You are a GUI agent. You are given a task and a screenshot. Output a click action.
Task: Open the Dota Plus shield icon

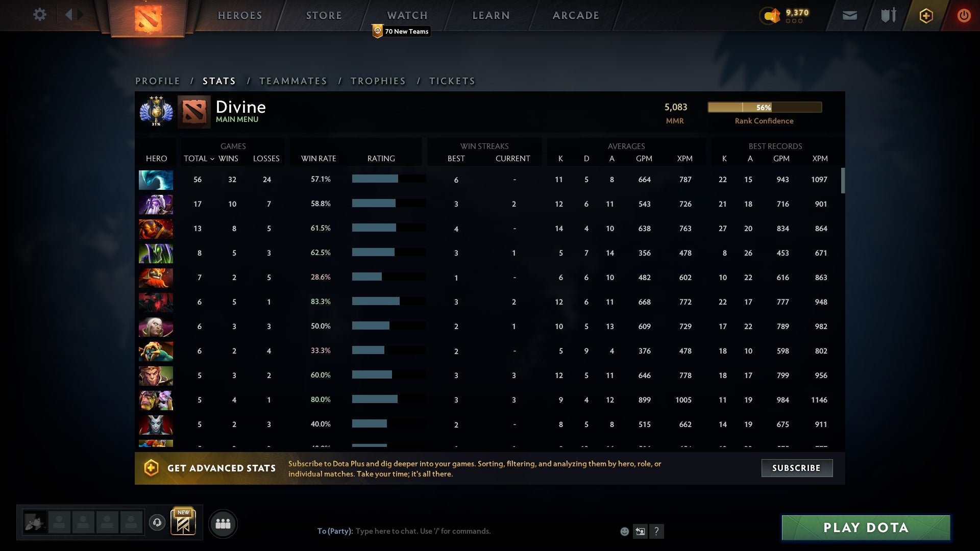(x=925, y=15)
